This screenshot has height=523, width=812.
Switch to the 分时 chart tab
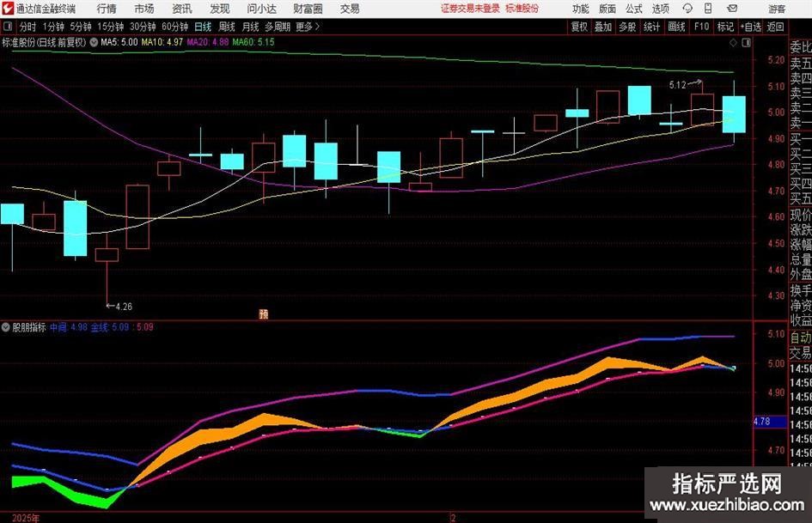coord(28,27)
